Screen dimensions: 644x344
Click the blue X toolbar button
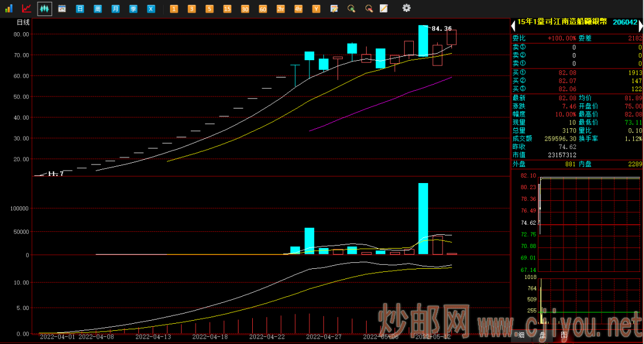[151, 9]
